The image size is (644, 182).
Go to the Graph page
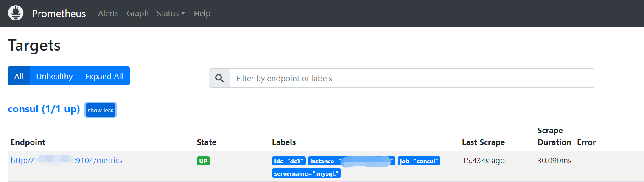coord(137,14)
